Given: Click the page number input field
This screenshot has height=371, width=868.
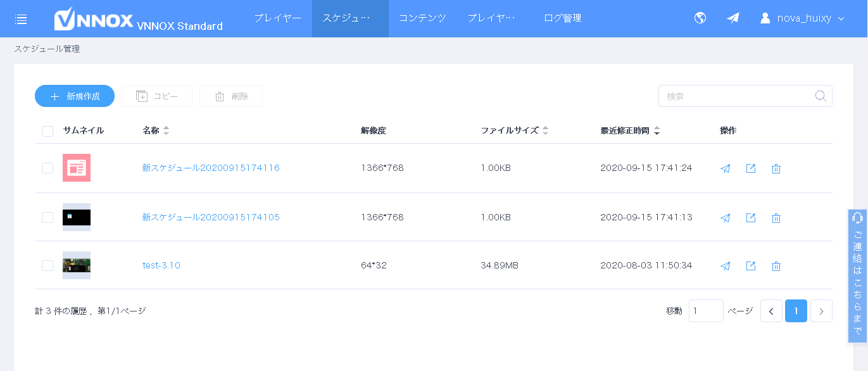Looking at the screenshot, I should coord(705,311).
